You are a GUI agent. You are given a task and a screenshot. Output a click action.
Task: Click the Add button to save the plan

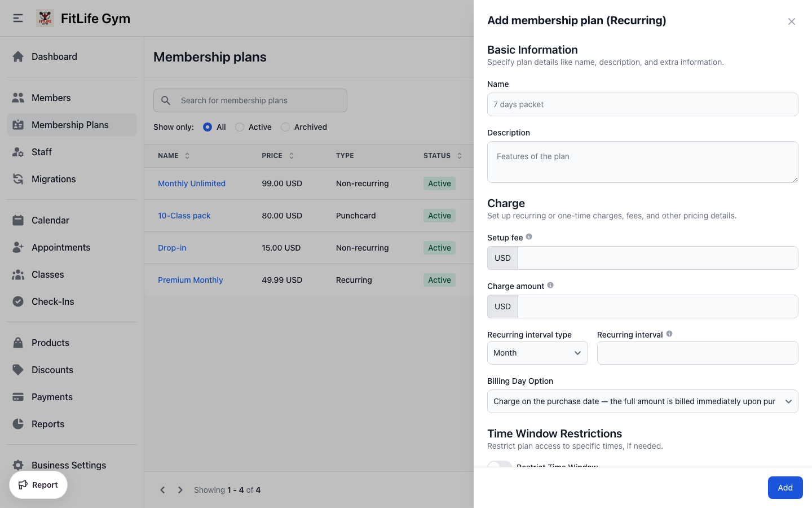[785, 487]
